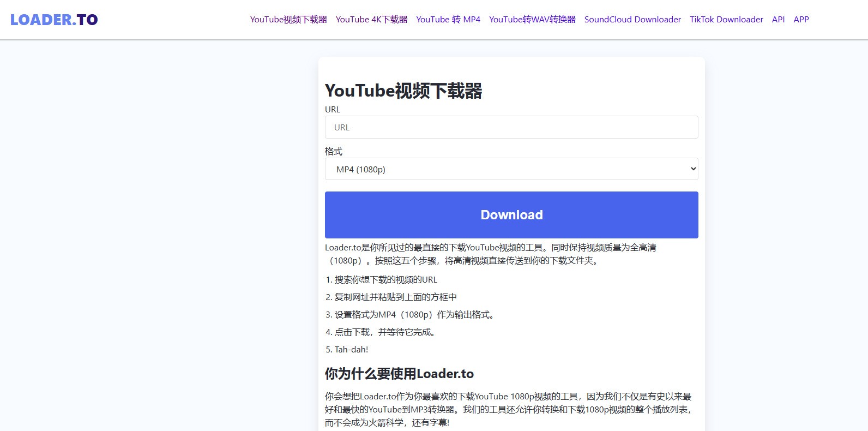Visit the API page link
This screenshot has width=868, height=431.
(x=778, y=20)
